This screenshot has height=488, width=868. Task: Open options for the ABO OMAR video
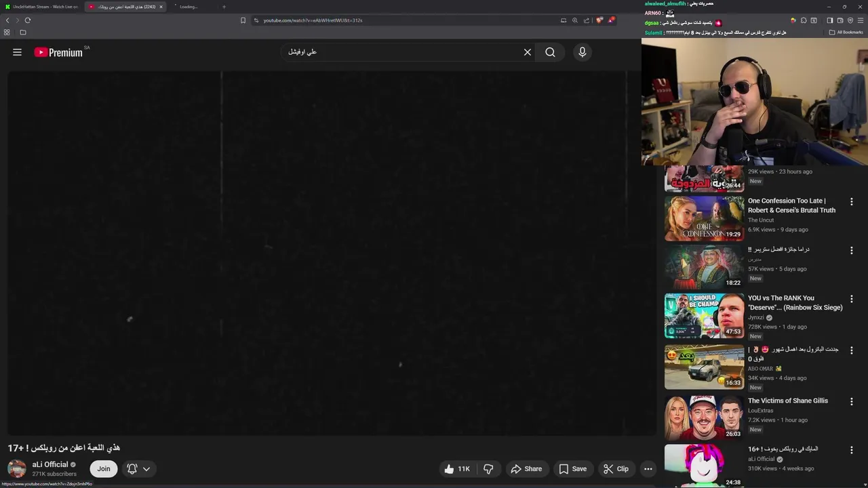coord(852,350)
